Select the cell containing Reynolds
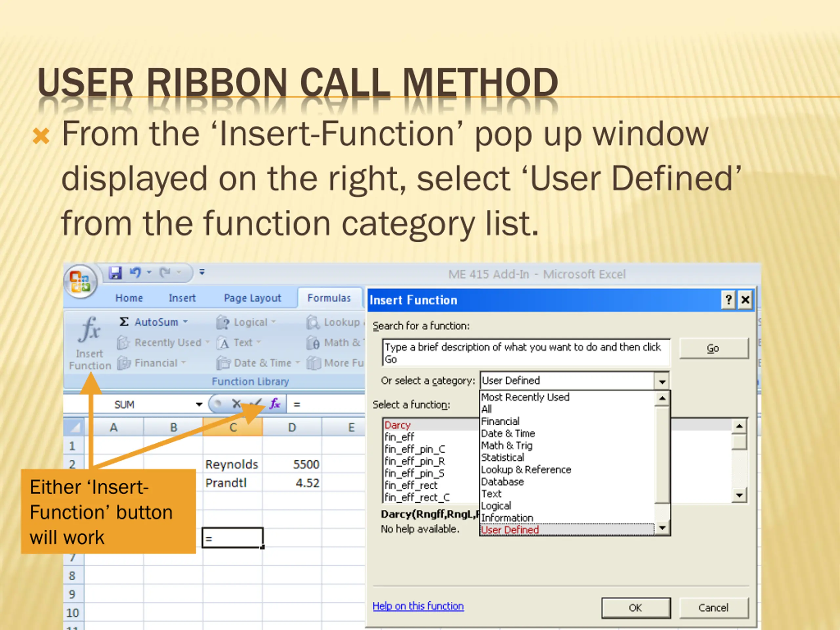 [x=232, y=464]
